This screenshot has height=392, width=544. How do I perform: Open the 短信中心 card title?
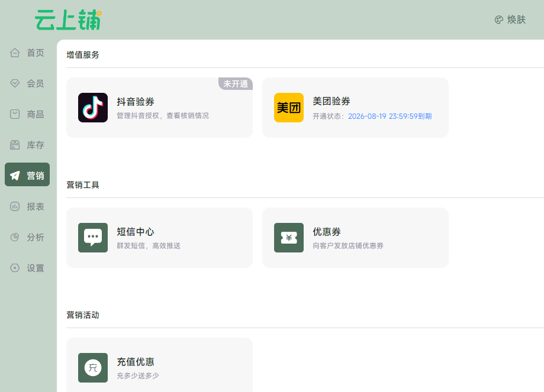tap(136, 232)
